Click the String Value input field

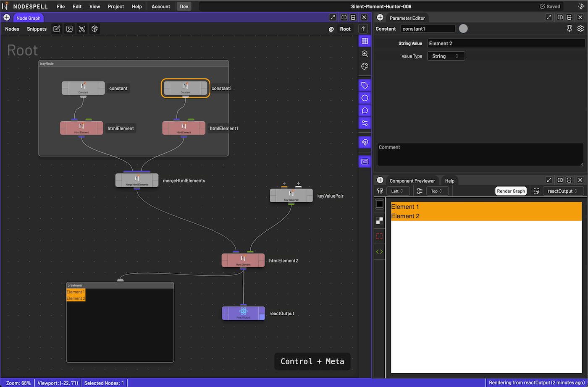pyautogui.click(x=506, y=43)
